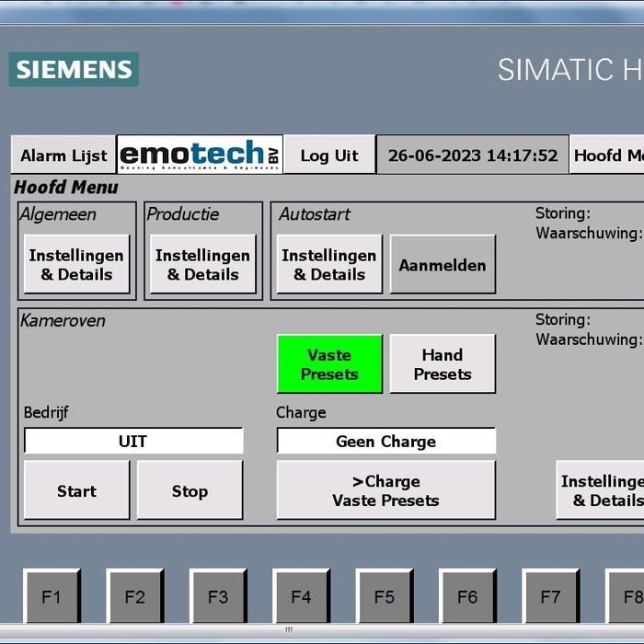Image resolution: width=644 pixels, height=644 pixels.
Task: Open the Alarm Lijst screen
Action: click(63, 155)
